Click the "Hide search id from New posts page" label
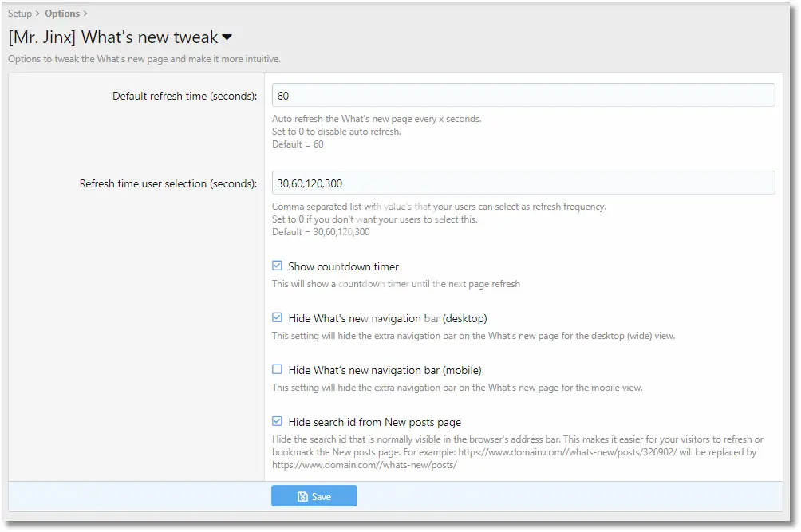Screen dimensions: 801x532 (374, 422)
